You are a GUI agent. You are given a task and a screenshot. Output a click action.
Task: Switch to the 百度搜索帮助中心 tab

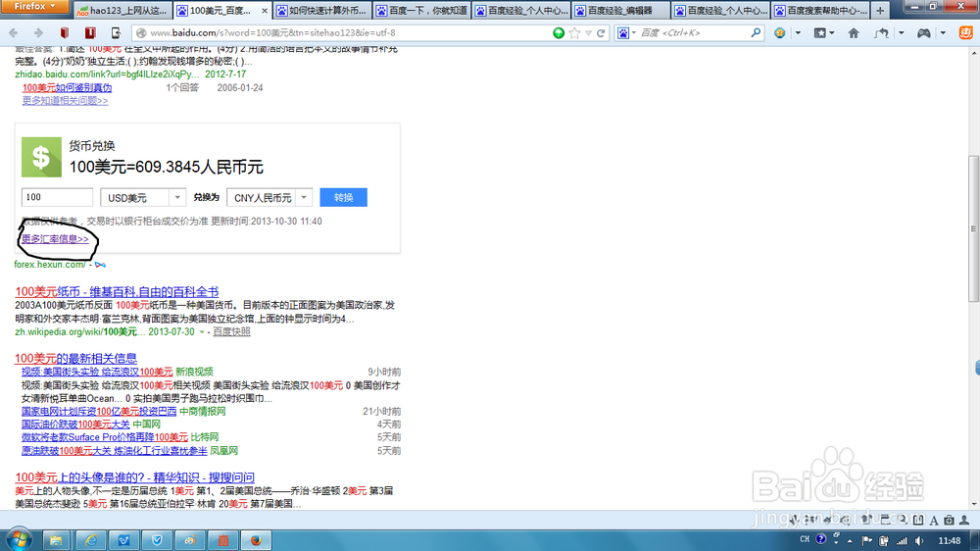point(820,11)
